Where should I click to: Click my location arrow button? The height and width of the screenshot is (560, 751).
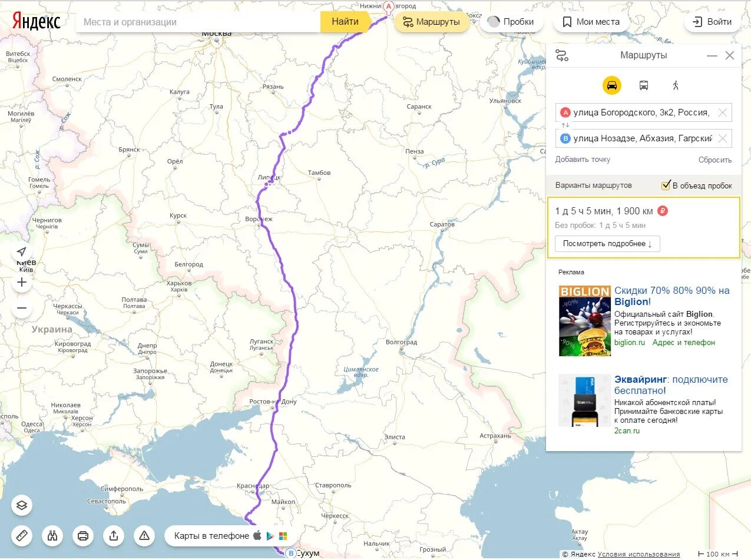click(22, 252)
